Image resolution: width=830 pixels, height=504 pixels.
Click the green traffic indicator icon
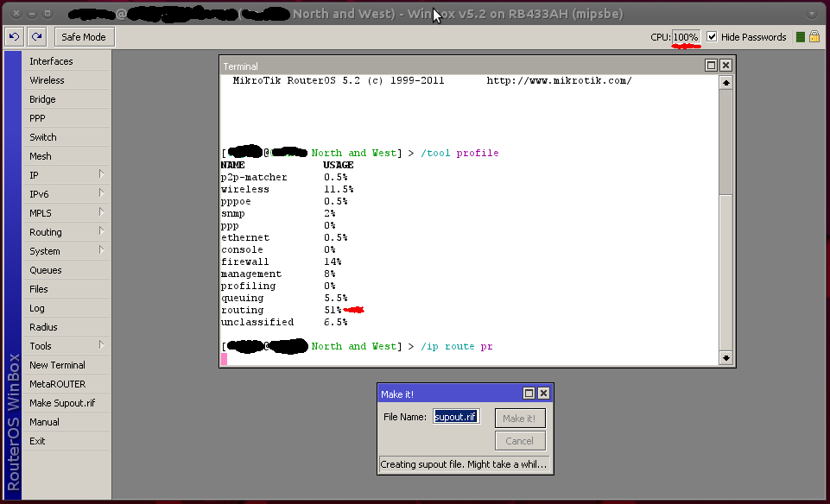click(x=801, y=37)
